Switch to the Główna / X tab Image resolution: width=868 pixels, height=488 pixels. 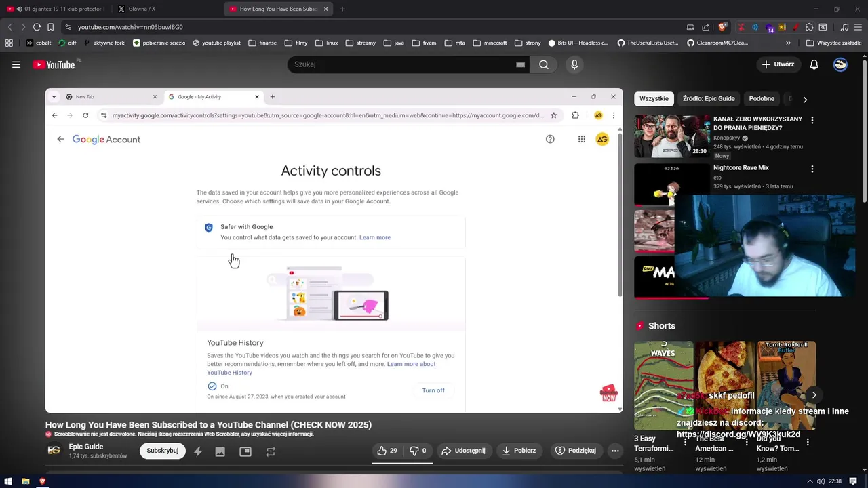tap(165, 9)
